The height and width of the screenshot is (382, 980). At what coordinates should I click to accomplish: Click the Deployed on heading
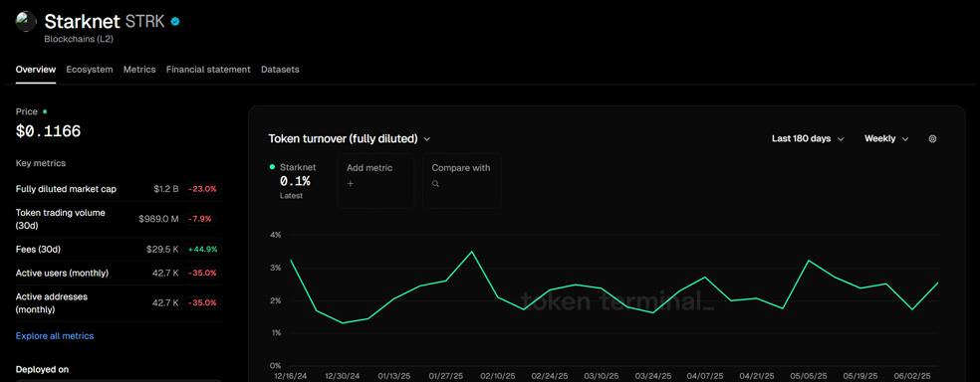point(42,369)
